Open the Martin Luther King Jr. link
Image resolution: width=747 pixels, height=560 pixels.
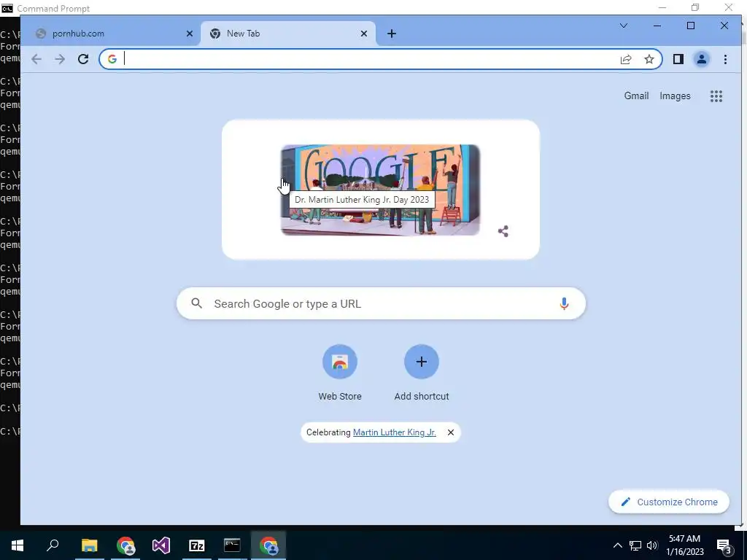[x=395, y=432]
